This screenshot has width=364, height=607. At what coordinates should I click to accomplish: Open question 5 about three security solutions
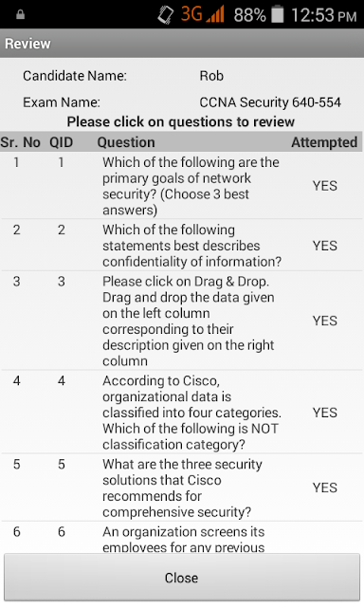[x=182, y=487]
